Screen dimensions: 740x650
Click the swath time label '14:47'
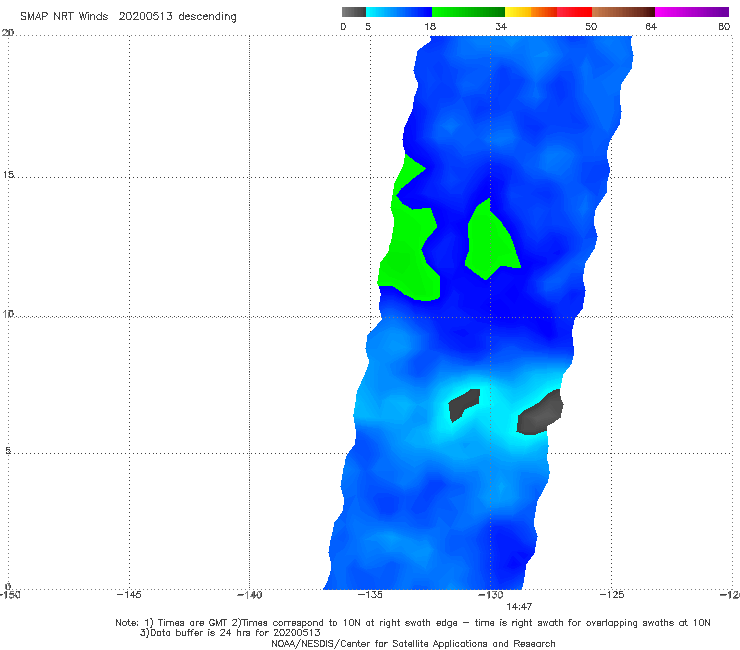(519, 607)
